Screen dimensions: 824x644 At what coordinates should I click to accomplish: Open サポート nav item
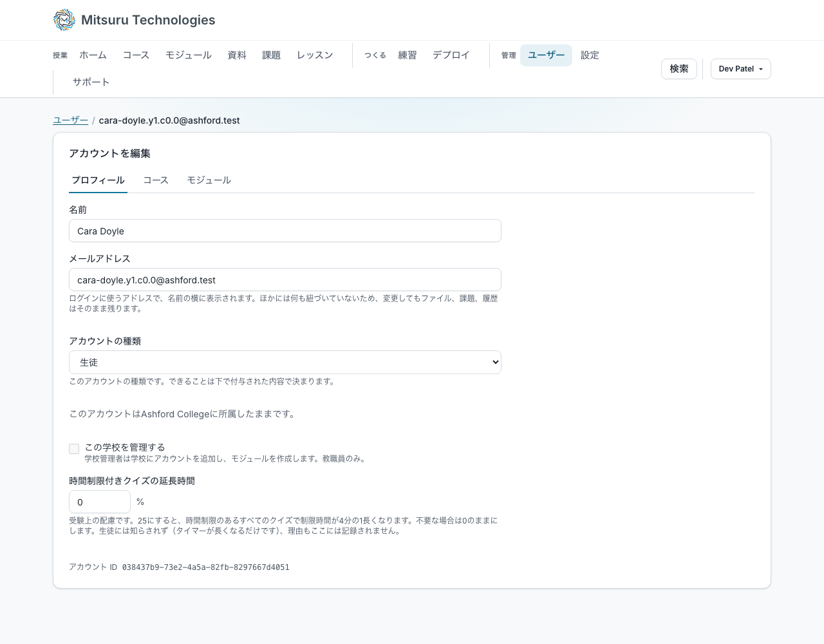point(91,82)
